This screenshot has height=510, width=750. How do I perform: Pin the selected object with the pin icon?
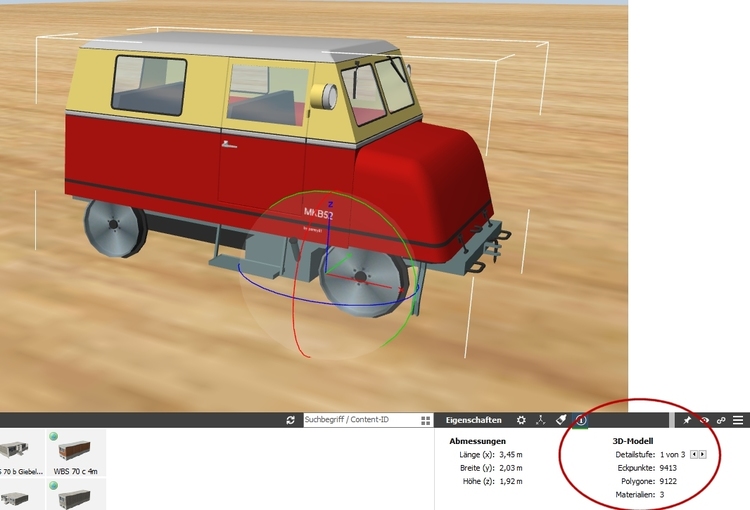pyautogui.click(x=687, y=420)
